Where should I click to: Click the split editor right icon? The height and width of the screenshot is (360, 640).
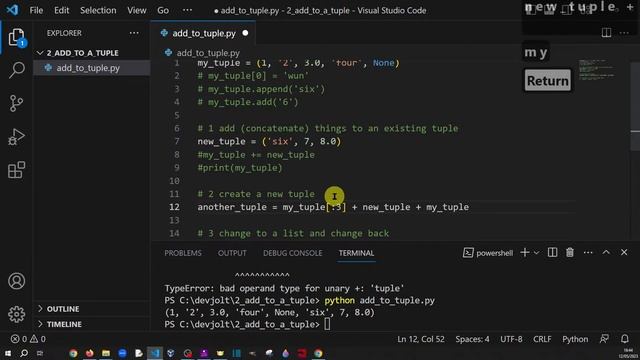606,33
